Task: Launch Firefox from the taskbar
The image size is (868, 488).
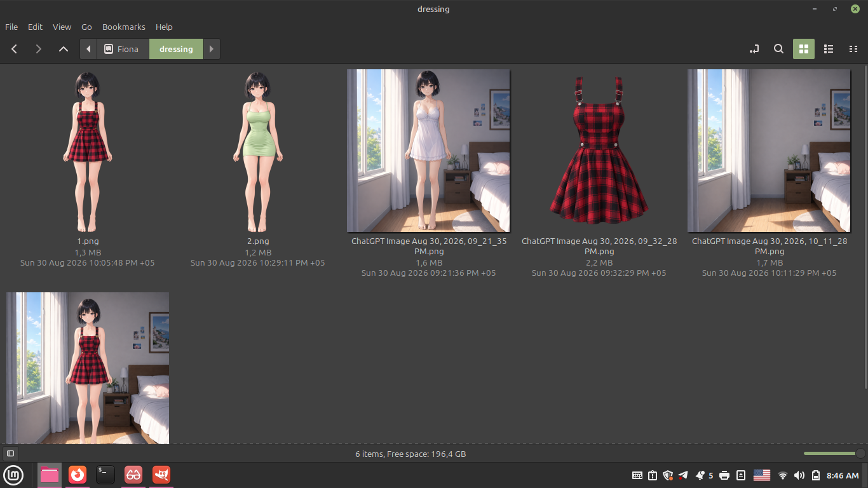Action: point(78,475)
